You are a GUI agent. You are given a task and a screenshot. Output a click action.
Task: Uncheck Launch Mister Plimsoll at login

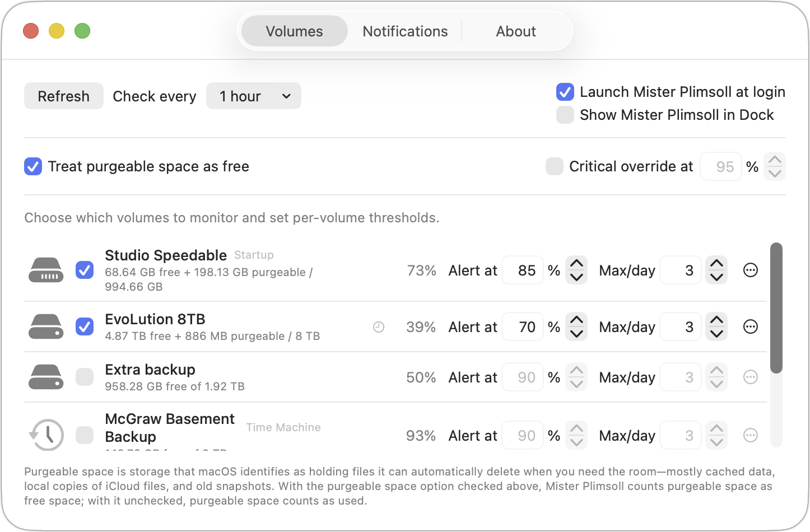(565, 92)
